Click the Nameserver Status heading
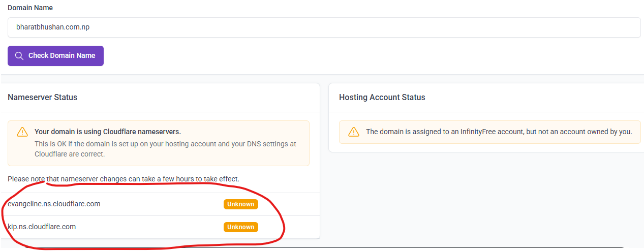The height and width of the screenshot is (251, 644). [43, 97]
